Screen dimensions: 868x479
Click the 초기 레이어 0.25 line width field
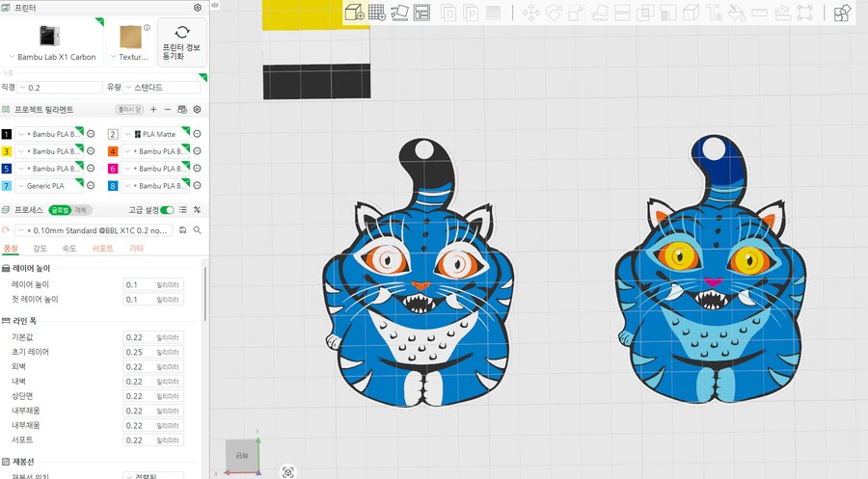click(x=153, y=352)
